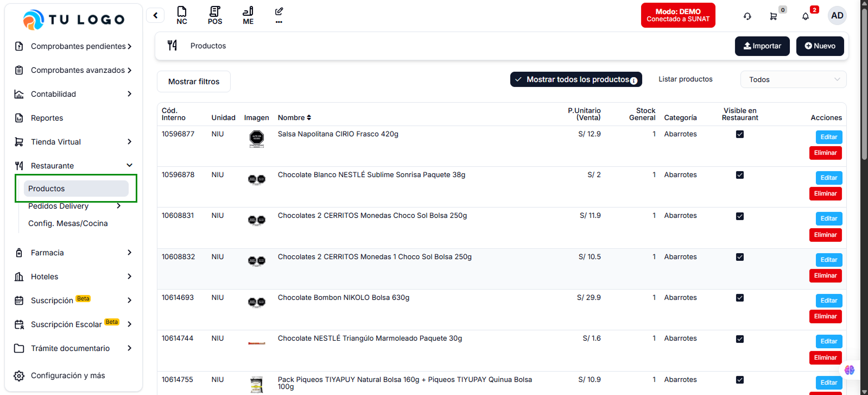This screenshot has width=868, height=395.
Task: Collapse sidebar with back arrow button
Action: pos(155,15)
